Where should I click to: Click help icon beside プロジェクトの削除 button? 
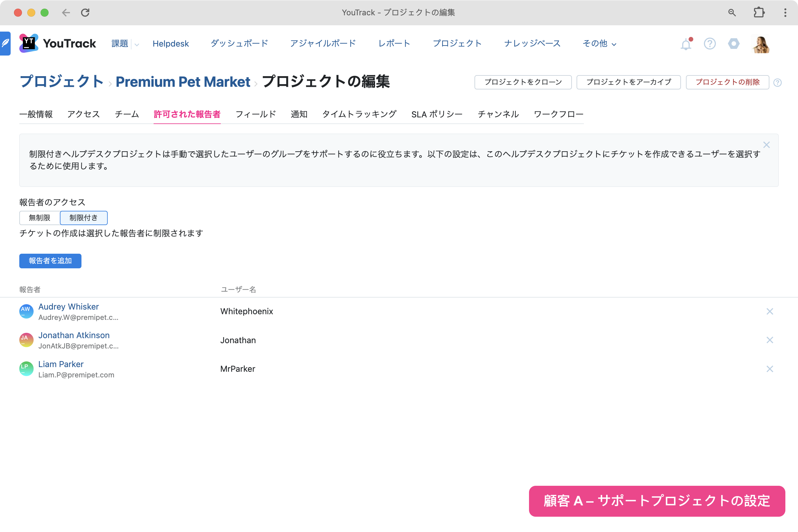(777, 82)
